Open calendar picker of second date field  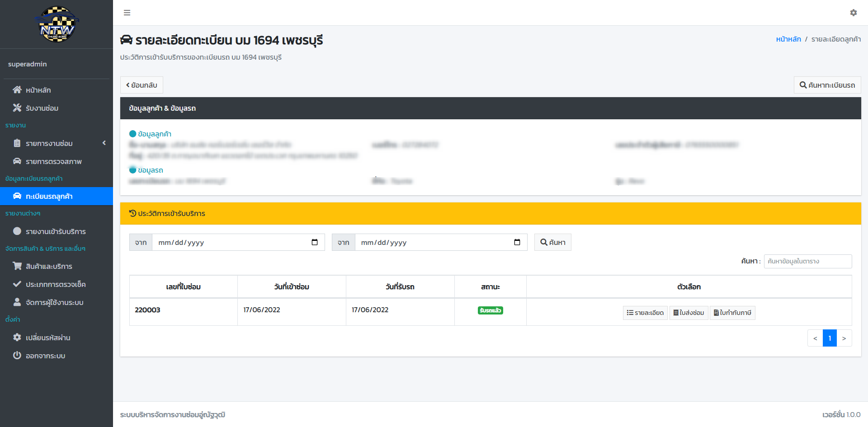pyautogui.click(x=517, y=242)
